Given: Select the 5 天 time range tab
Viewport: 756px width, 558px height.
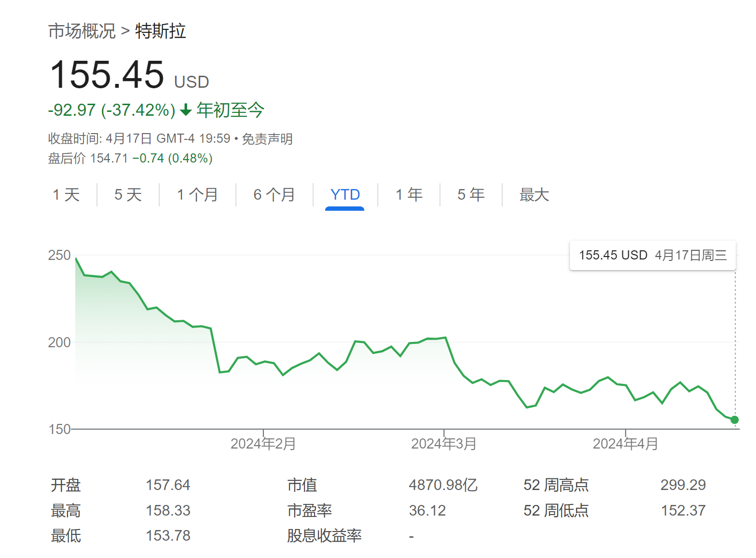Looking at the screenshot, I should pos(128,195).
